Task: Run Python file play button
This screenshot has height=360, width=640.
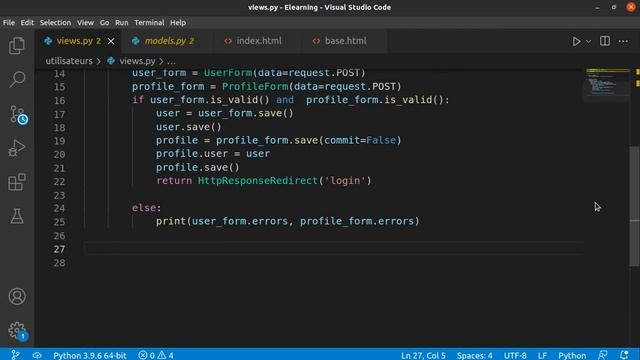Action: pos(576,41)
